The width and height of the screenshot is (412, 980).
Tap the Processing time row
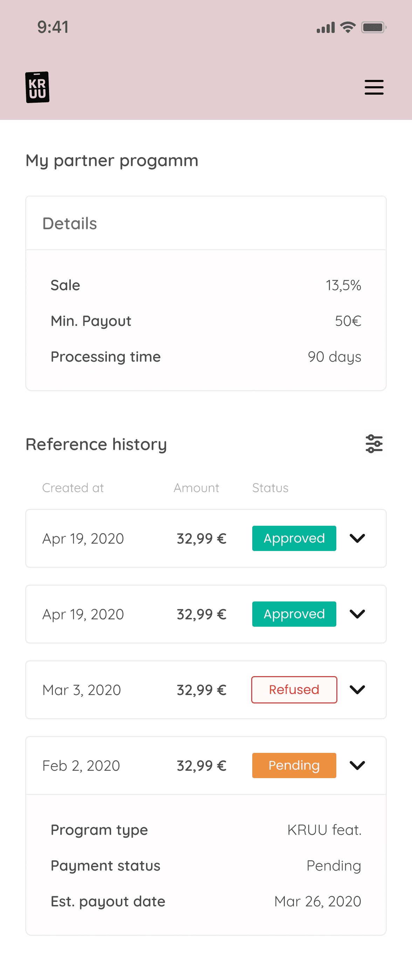pos(205,357)
